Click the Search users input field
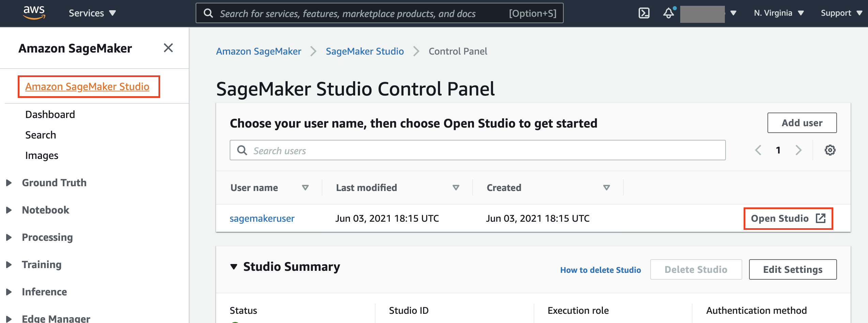 [x=477, y=150]
